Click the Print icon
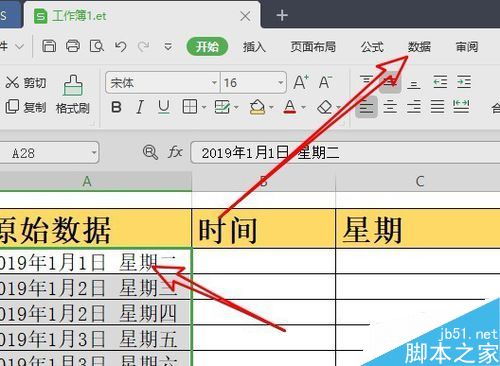 73,46
